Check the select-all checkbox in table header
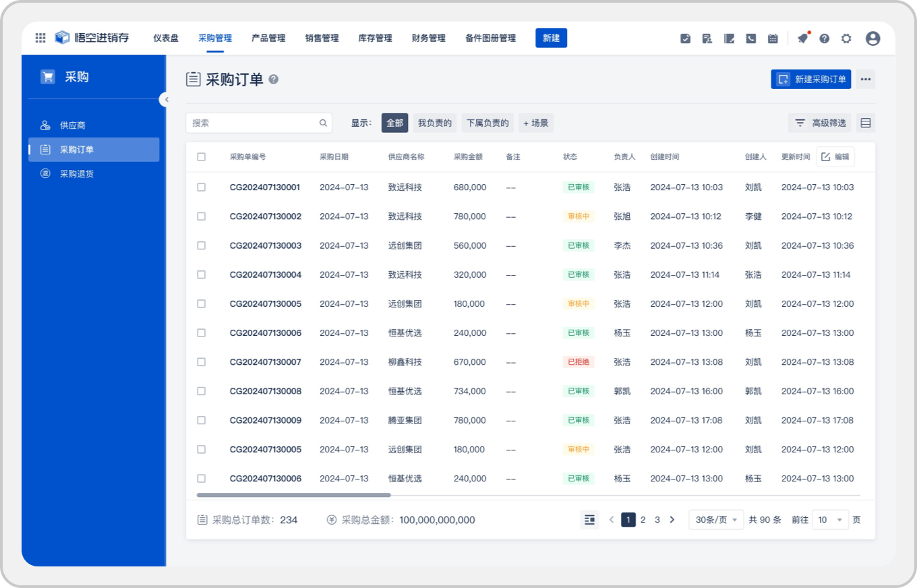This screenshot has height=588, width=917. pos(201,156)
